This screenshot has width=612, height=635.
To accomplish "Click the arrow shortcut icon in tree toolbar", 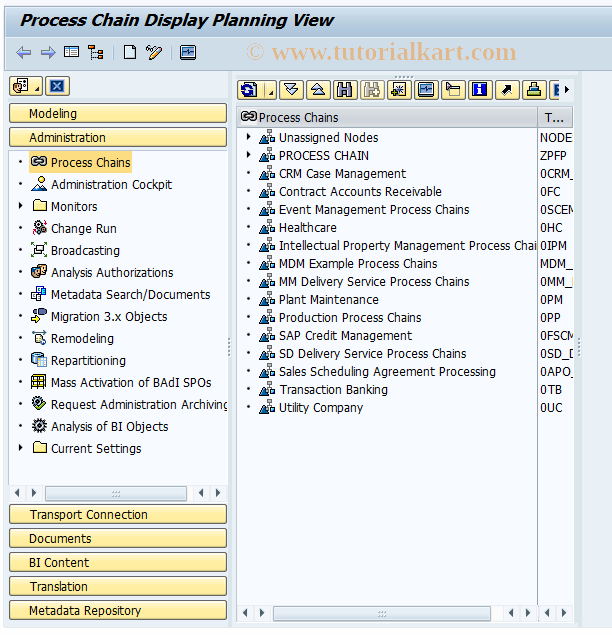I will pos(507,90).
